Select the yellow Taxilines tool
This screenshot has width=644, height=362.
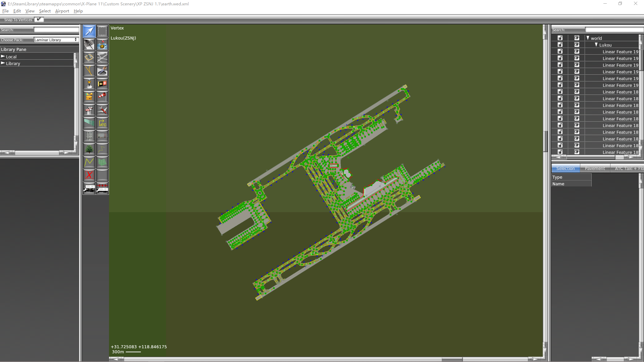89,70
